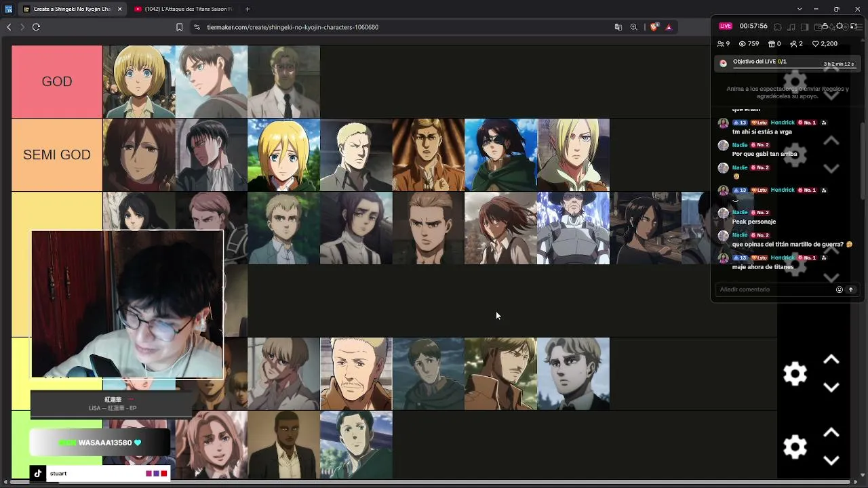Screen dimensions: 868x488
Task: Send the comment with the arrow button
Action: pos(850,289)
